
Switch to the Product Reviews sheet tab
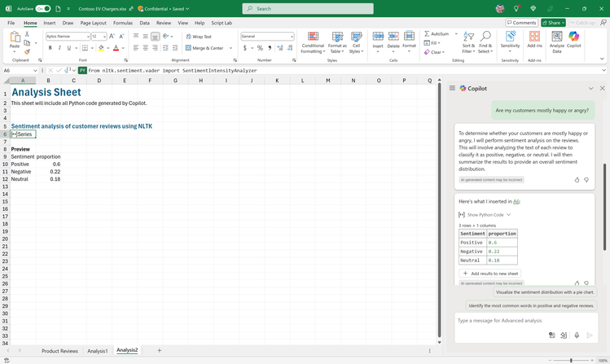click(x=59, y=350)
